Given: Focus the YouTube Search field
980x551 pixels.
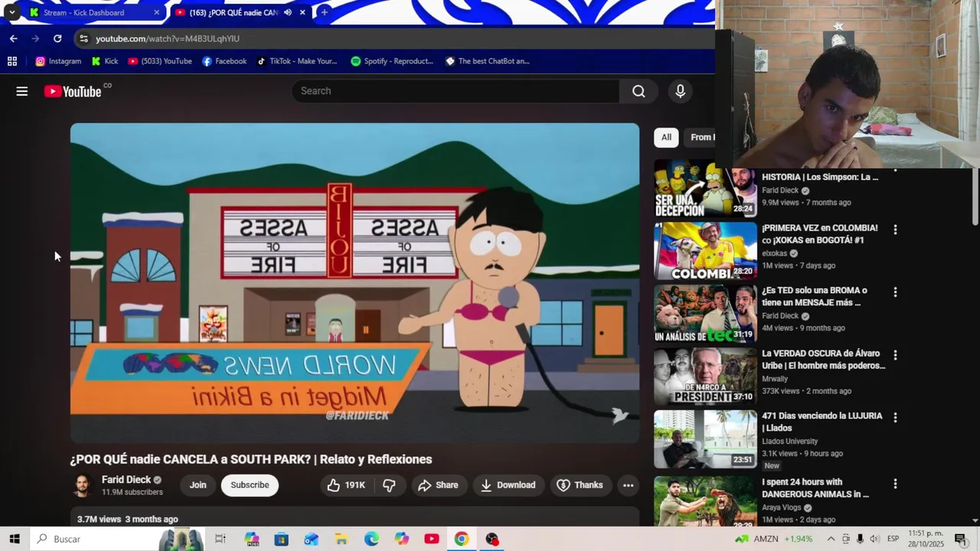Looking at the screenshot, I should click(x=456, y=91).
